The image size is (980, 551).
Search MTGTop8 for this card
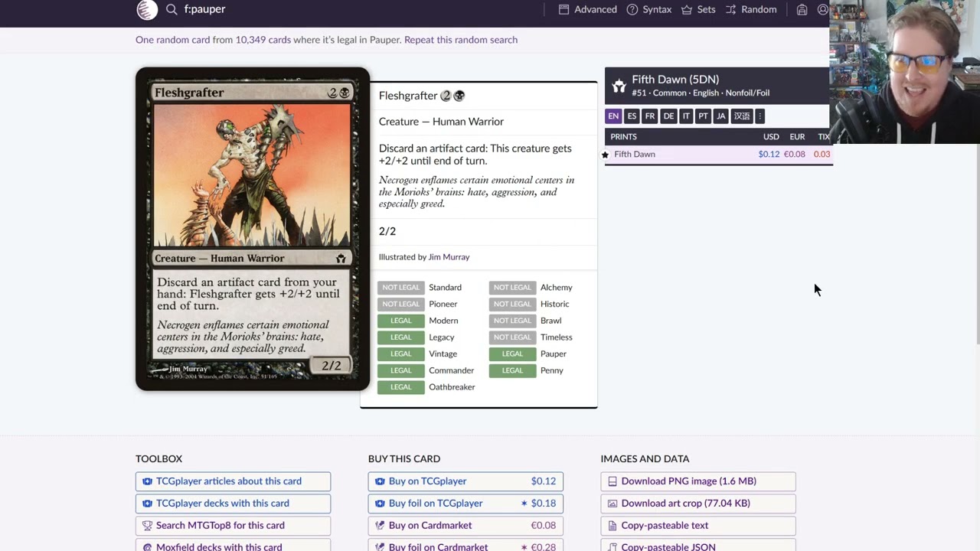pos(233,526)
